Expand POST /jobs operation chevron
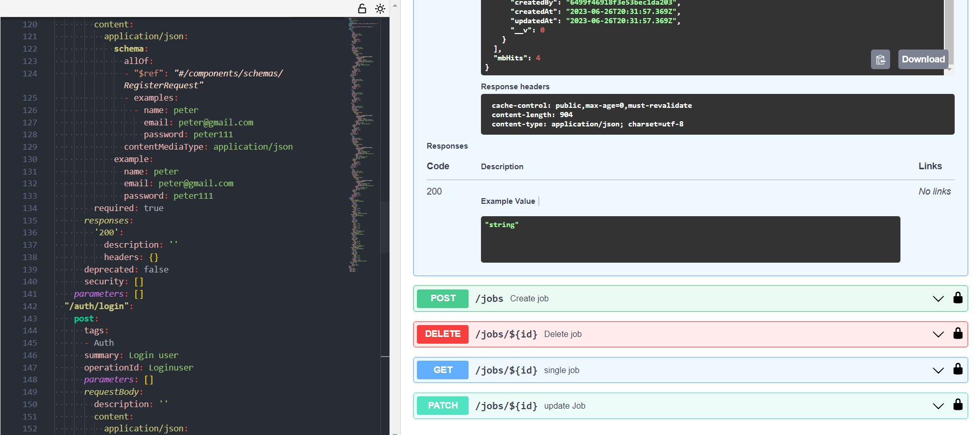980x435 pixels. 938,299
